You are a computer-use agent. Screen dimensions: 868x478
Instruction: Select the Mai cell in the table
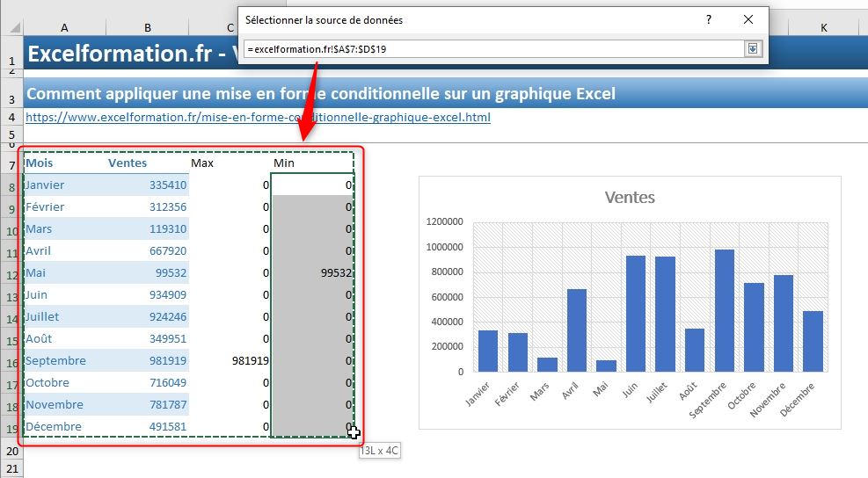64,272
